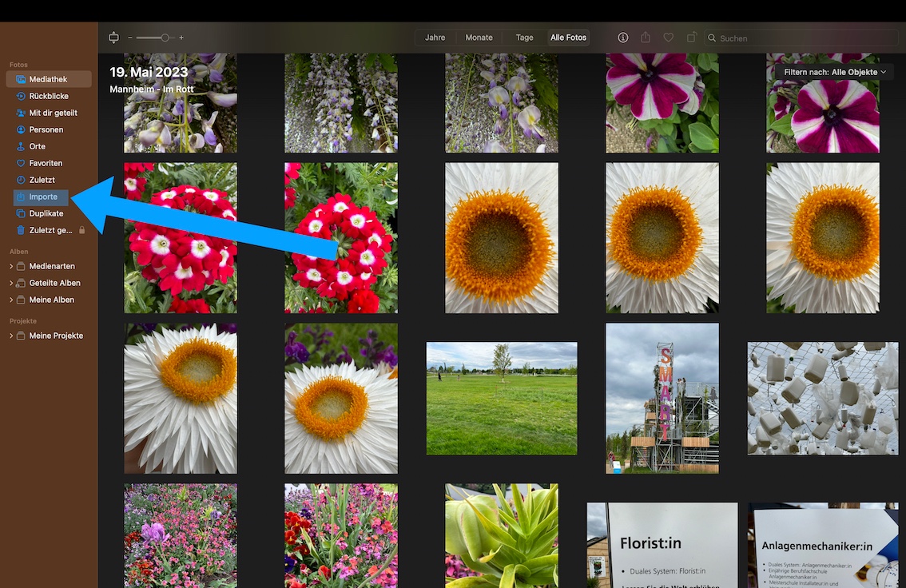906x588 pixels.
Task: Open Mit dir geteilt in the sidebar
Action: (53, 113)
